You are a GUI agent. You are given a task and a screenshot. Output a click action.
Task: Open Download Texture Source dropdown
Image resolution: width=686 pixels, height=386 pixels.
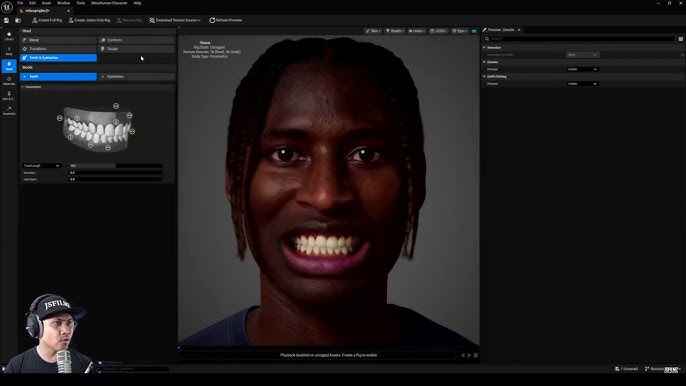coord(175,20)
